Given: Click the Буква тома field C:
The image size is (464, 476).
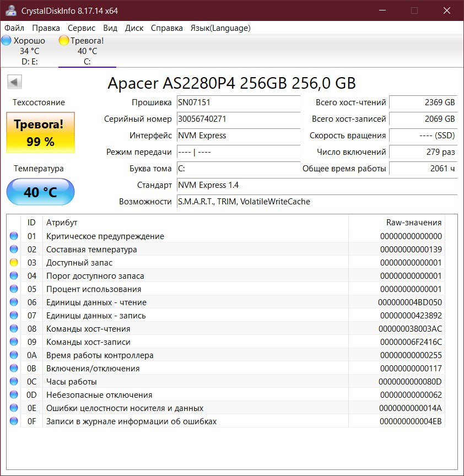Looking at the screenshot, I should (x=239, y=169).
